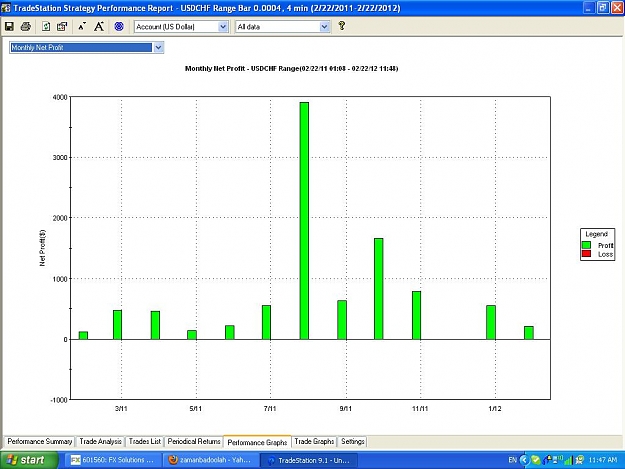This screenshot has width=625, height=469.
Task: Switch to FX Solutions taskbar window
Action: [x=113, y=460]
